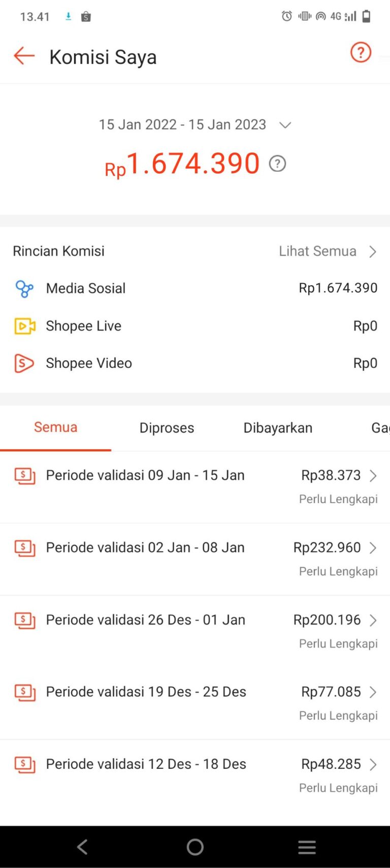Tap the Shopee Live icon
The width and height of the screenshot is (390, 868).
pos(24,326)
